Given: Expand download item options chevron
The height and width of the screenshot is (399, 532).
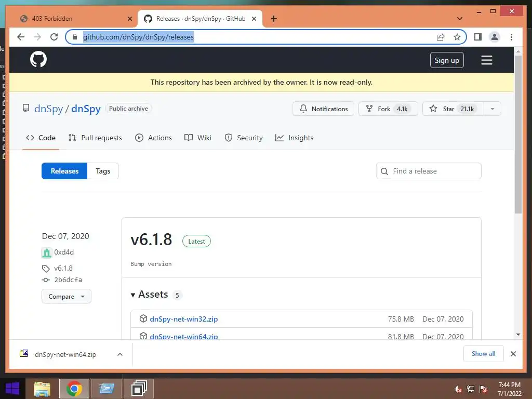Looking at the screenshot, I should point(120,354).
